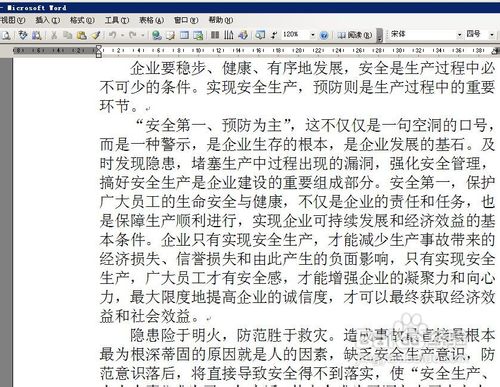Open the 帮助 (Help) menu
Image resolution: width=500 pixels, height=387 pixels.
coord(221,20)
